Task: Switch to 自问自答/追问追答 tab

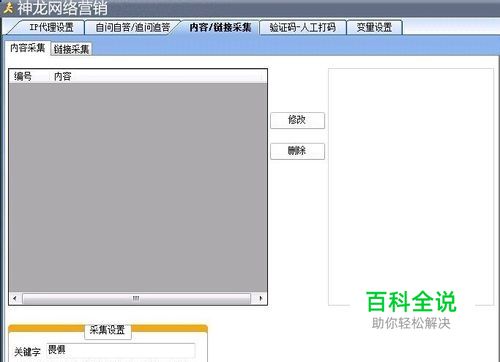Action: click(132, 27)
